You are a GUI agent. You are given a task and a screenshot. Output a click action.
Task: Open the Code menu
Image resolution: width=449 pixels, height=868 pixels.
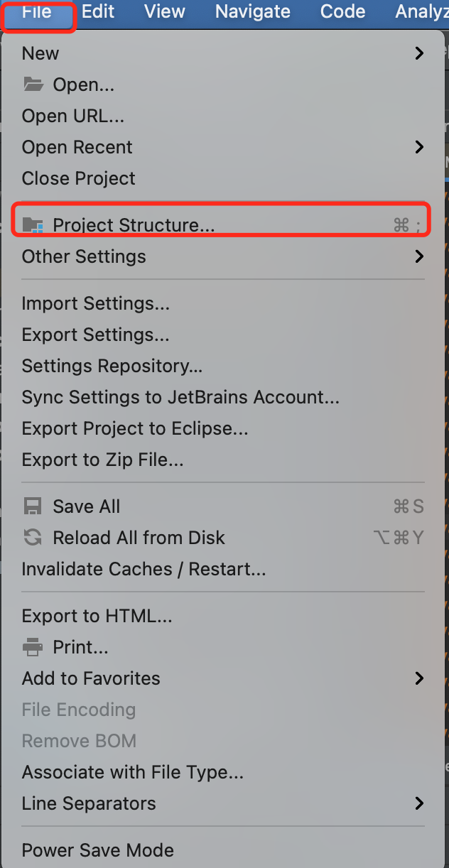[342, 11]
